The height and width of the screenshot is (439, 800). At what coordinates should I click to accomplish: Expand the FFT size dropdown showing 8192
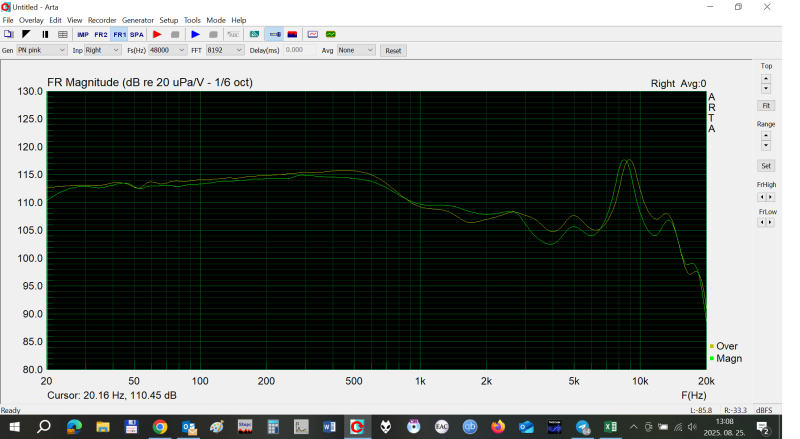[x=224, y=50]
